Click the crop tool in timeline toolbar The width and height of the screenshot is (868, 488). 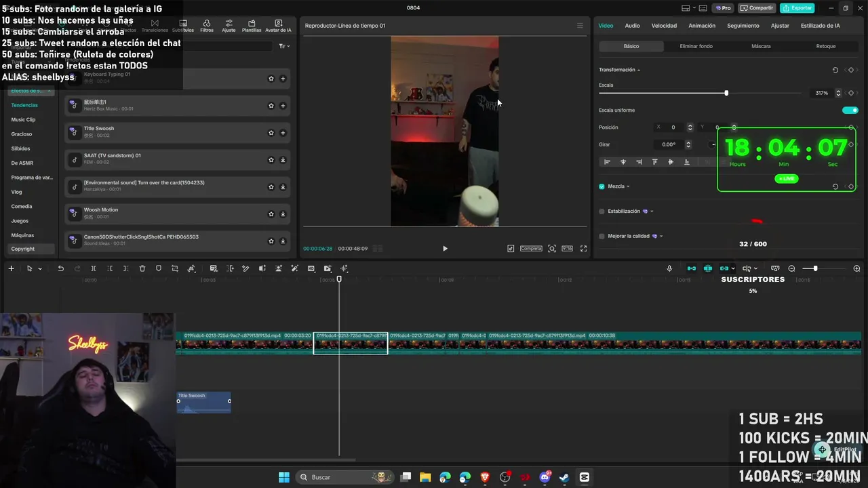coord(175,268)
